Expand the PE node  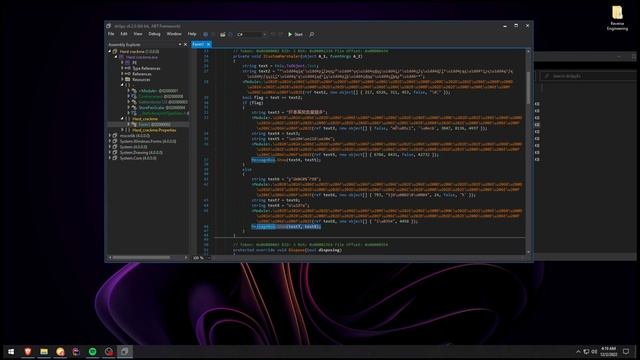click(x=122, y=63)
